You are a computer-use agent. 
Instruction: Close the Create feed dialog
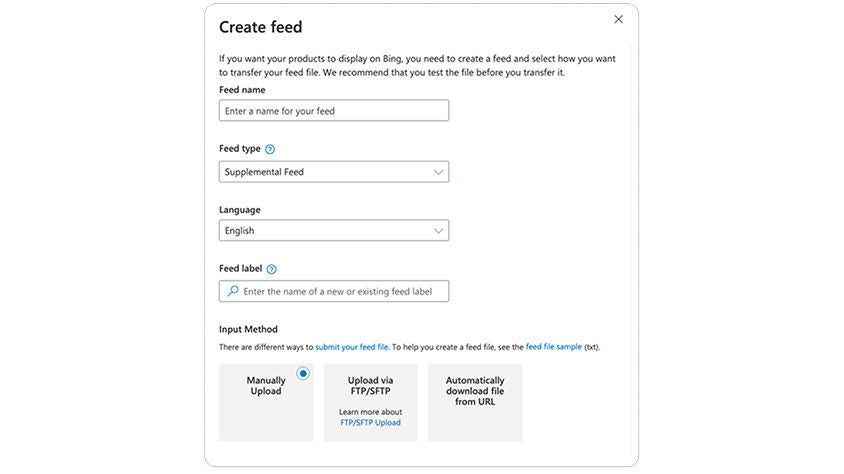(x=618, y=19)
